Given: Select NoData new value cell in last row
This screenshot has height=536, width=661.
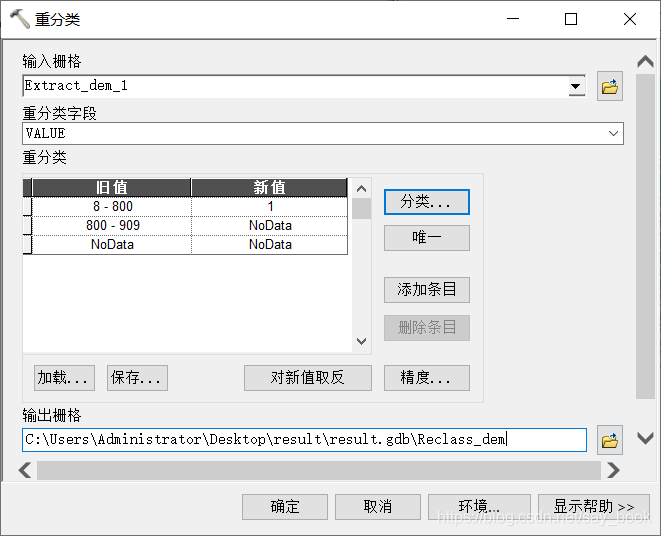Looking at the screenshot, I should tap(270, 245).
